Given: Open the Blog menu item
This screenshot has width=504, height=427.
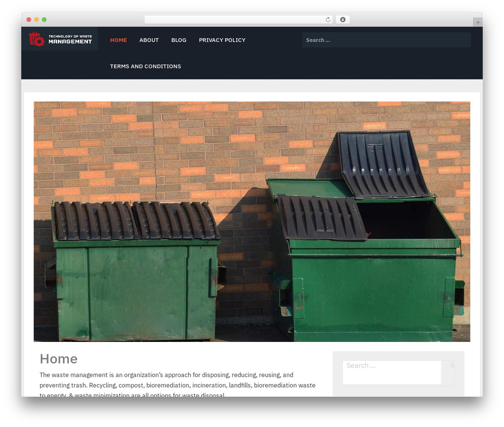Looking at the screenshot, I should coord(179,40).
